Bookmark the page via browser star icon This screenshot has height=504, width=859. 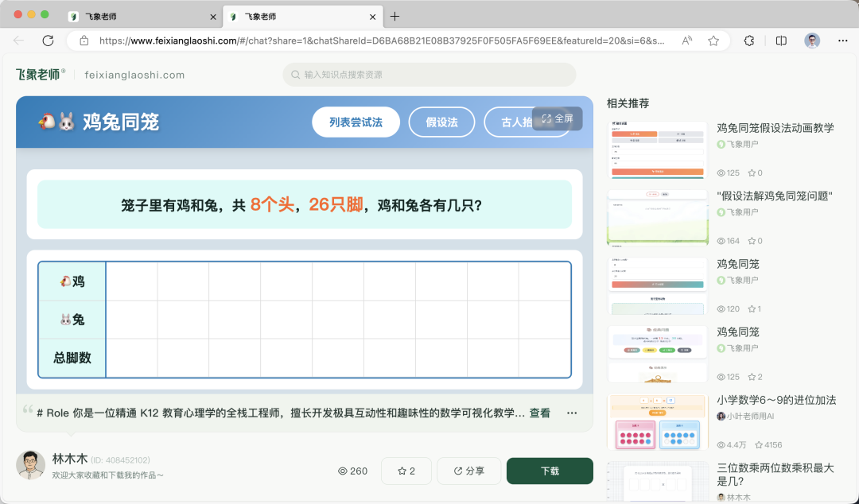[x=713, y=40]
